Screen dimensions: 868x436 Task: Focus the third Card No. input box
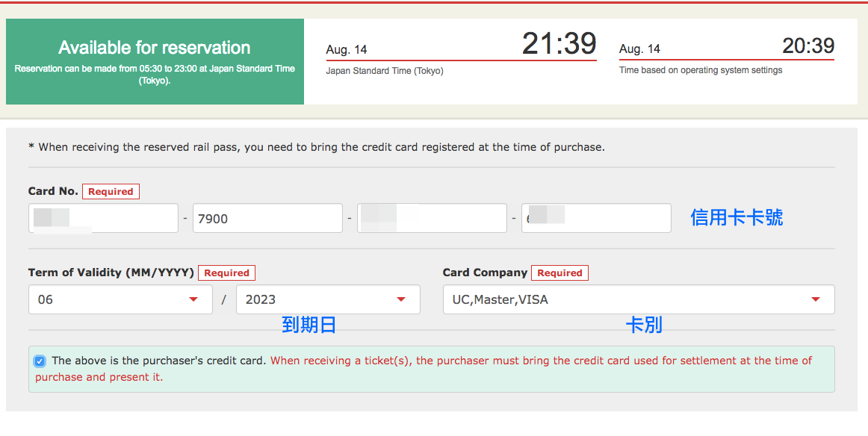click(432, 218)
